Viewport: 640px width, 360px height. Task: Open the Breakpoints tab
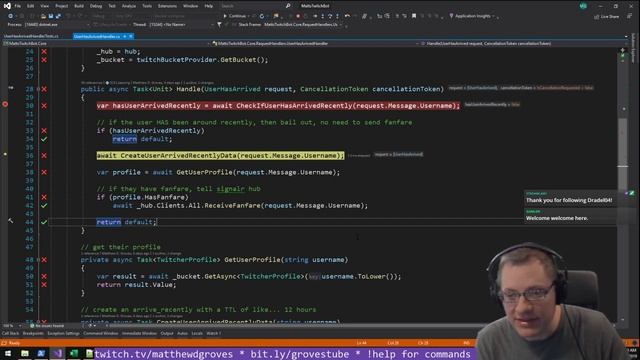tap(33, 333)
